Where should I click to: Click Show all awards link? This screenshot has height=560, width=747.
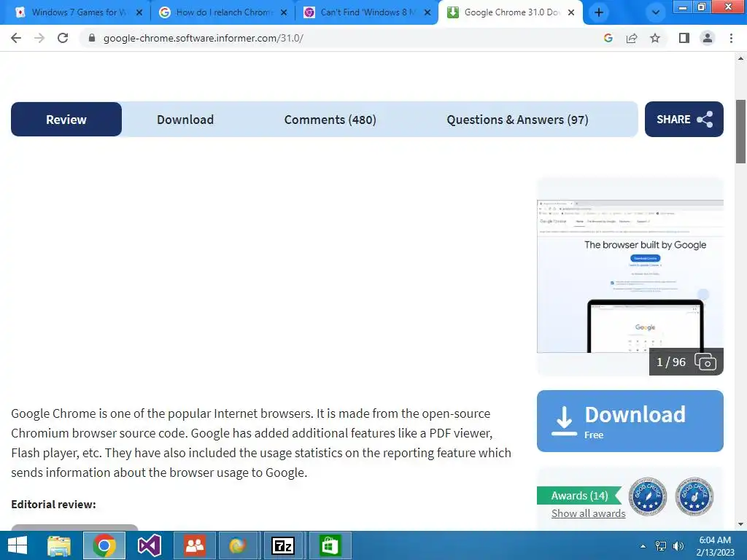point(589,513)
